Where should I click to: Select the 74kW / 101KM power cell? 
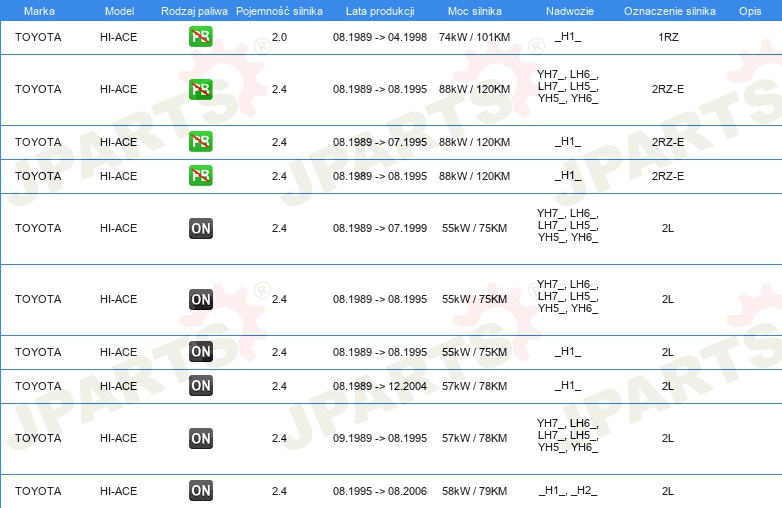[474, 37]
